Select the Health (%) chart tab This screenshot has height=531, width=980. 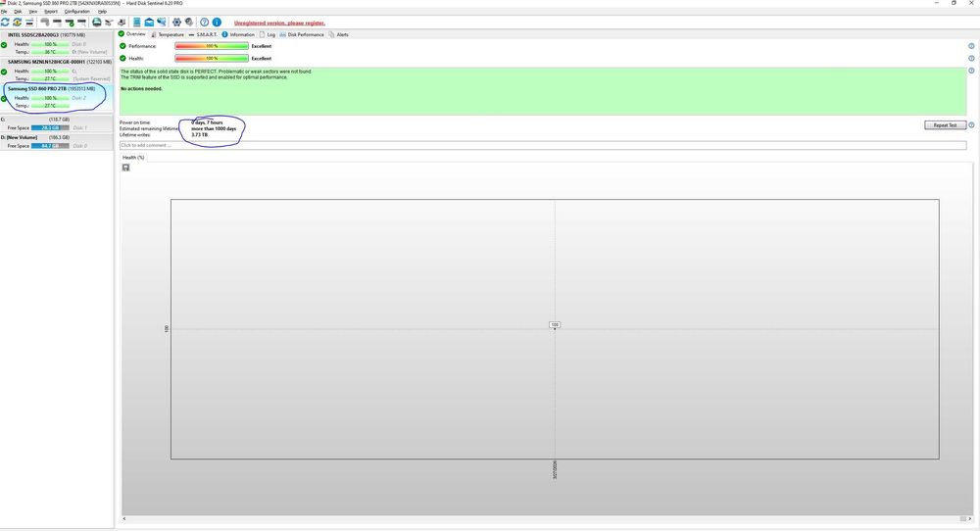[x=133, y=158]
